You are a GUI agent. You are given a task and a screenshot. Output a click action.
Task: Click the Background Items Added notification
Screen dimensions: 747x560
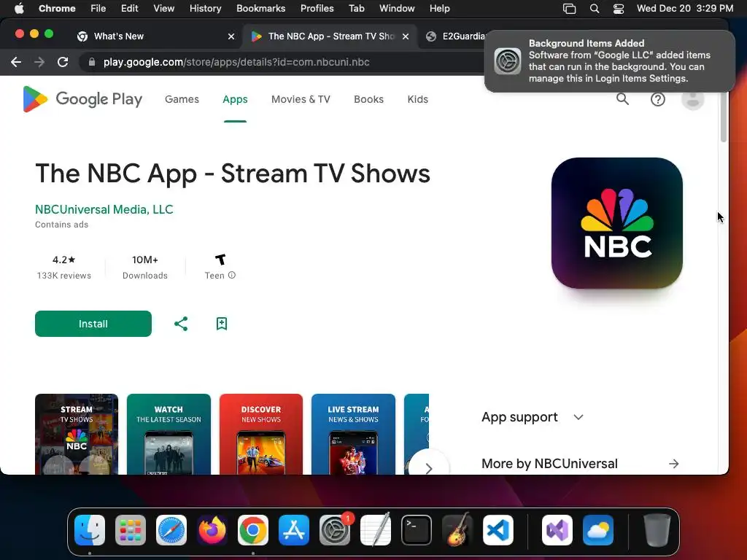coord(609,61)
